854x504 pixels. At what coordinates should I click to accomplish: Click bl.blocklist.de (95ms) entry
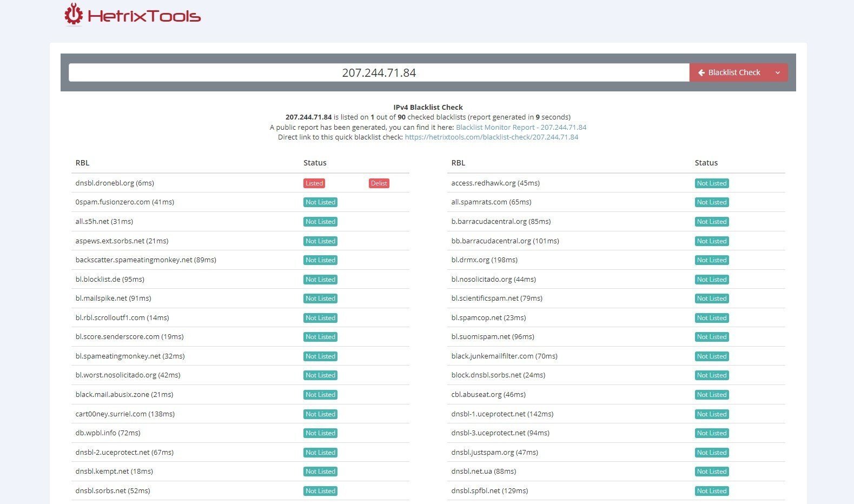point(110,279)
